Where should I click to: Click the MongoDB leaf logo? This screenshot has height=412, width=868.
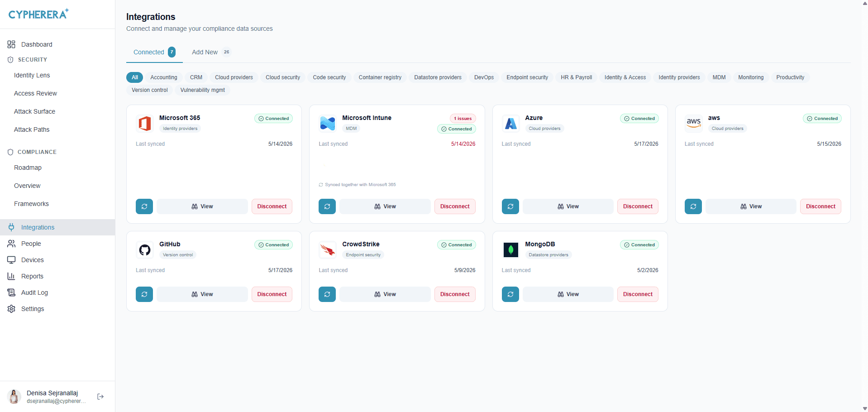click(511, 249)
